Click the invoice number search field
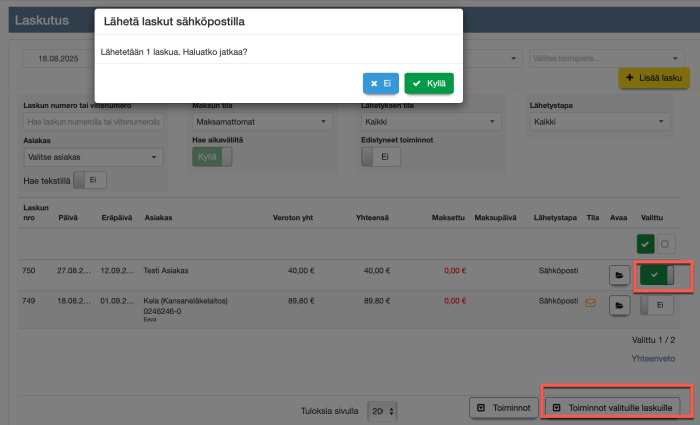The width and height of the screenshot is (700, 425). coord(92,121)
